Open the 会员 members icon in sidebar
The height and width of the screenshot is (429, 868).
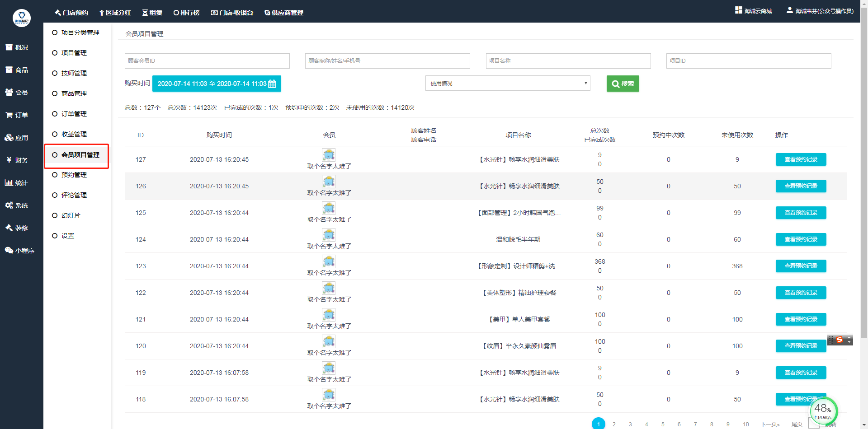coord(9,92)
